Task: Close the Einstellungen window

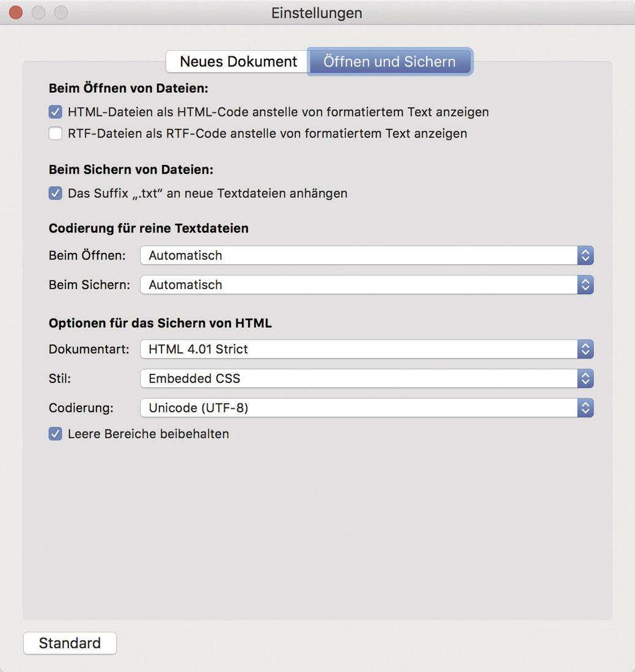Action: pyautogui.click(x=15, y=12)
